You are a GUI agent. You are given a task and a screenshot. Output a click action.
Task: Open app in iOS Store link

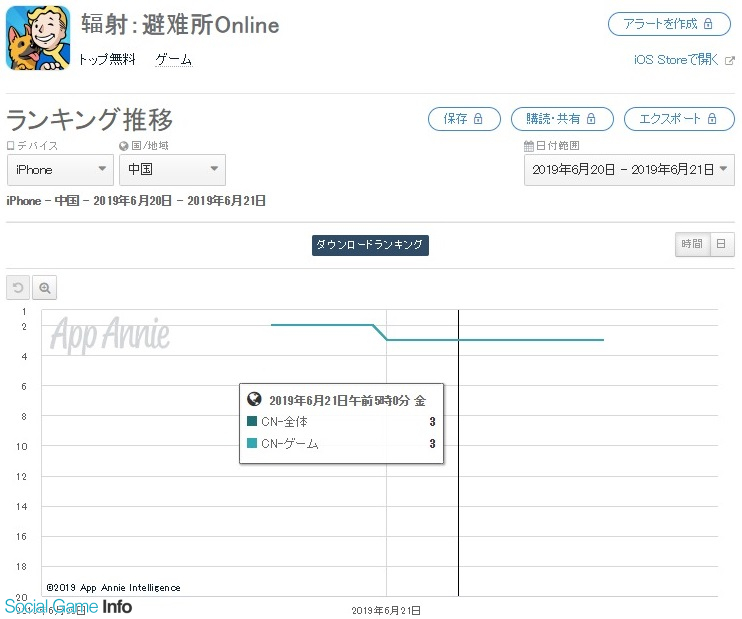[676, 60]
